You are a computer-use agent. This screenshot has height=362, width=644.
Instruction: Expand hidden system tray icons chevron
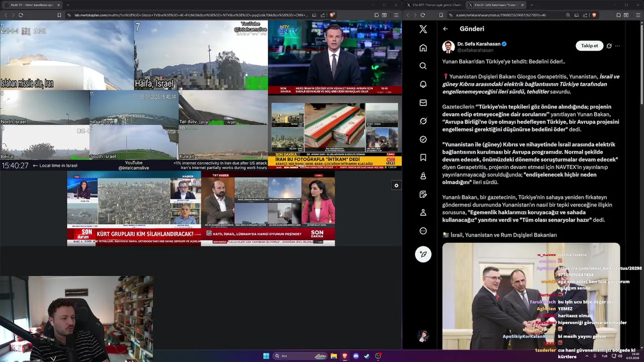tap(587, 356)
